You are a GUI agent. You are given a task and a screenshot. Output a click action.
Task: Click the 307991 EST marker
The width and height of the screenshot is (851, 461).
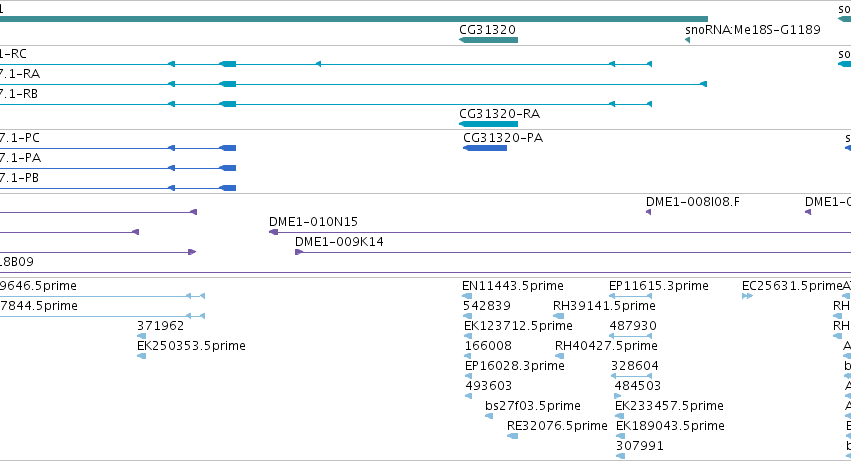coord(620,456)
